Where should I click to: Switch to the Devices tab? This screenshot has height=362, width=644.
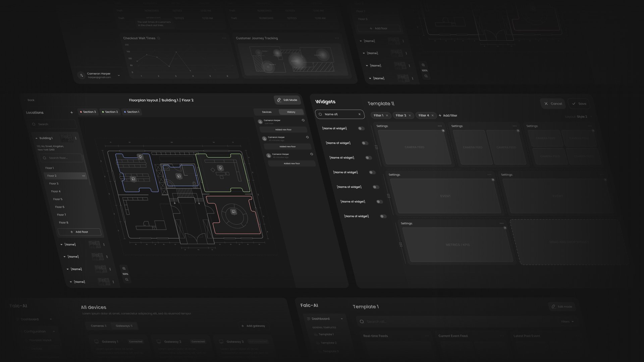click(267, 112)
